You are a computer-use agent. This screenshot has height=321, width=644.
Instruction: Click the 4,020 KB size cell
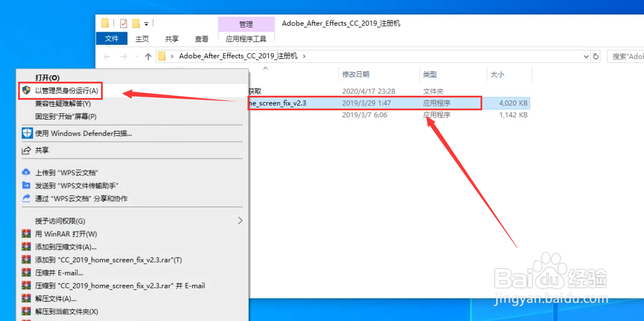coord(513,103)
